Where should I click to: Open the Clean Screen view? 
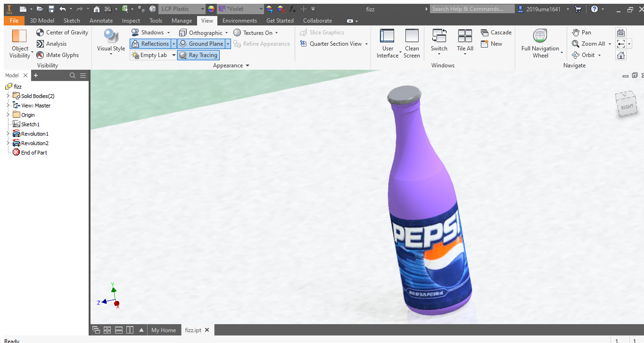click(x=412, y=43)
